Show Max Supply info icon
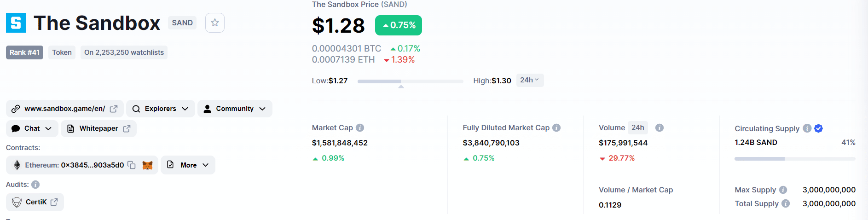Image resolution: width=868 pixels, height=220 pixels. pyautogui.click(x=783, y=190)
